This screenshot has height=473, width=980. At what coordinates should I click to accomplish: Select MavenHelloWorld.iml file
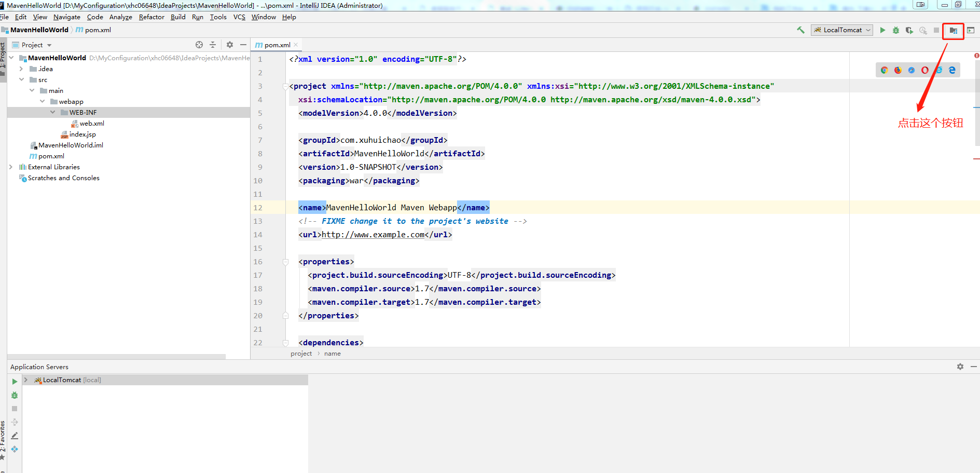click(71, 145)
